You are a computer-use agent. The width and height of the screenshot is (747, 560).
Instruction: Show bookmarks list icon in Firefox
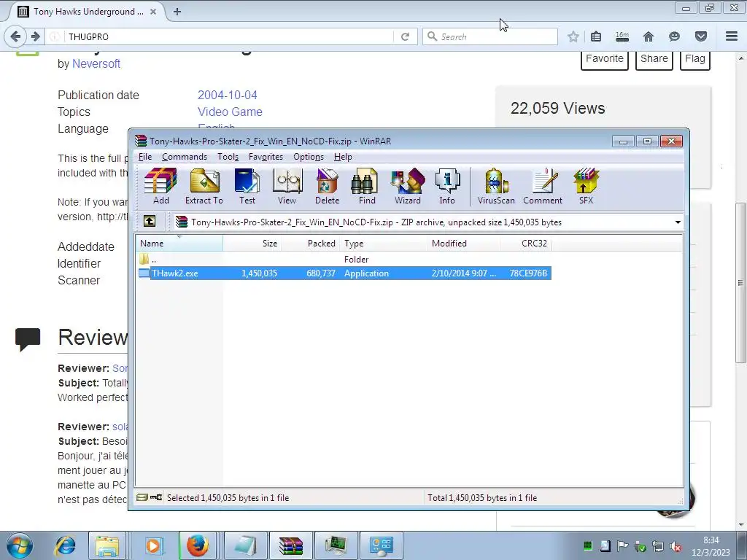click(x=596, y=36)
